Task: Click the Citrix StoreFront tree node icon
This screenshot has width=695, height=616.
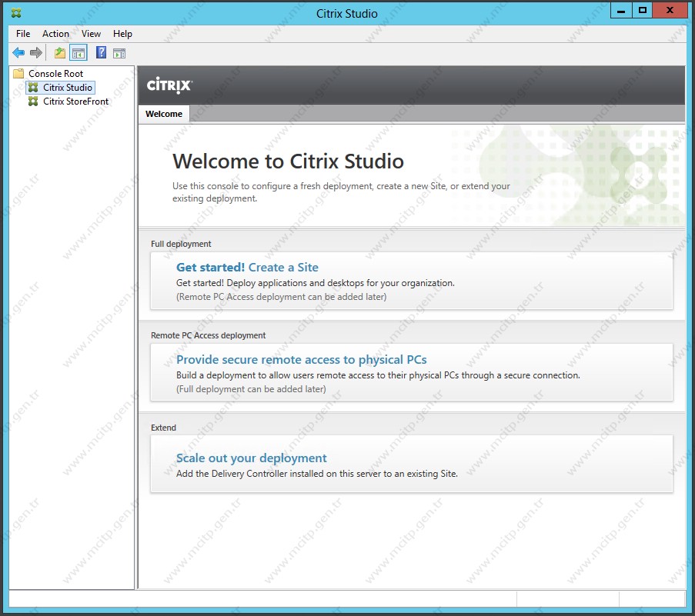Action: pos(33,102)
